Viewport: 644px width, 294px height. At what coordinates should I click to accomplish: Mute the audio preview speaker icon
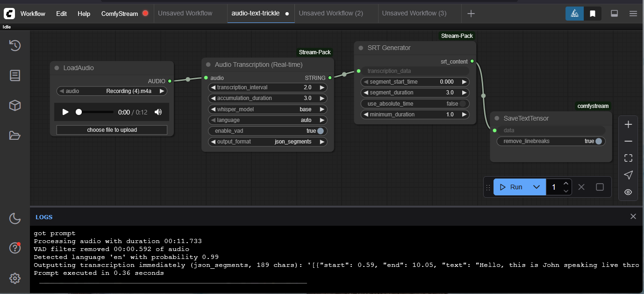(158, 112)
